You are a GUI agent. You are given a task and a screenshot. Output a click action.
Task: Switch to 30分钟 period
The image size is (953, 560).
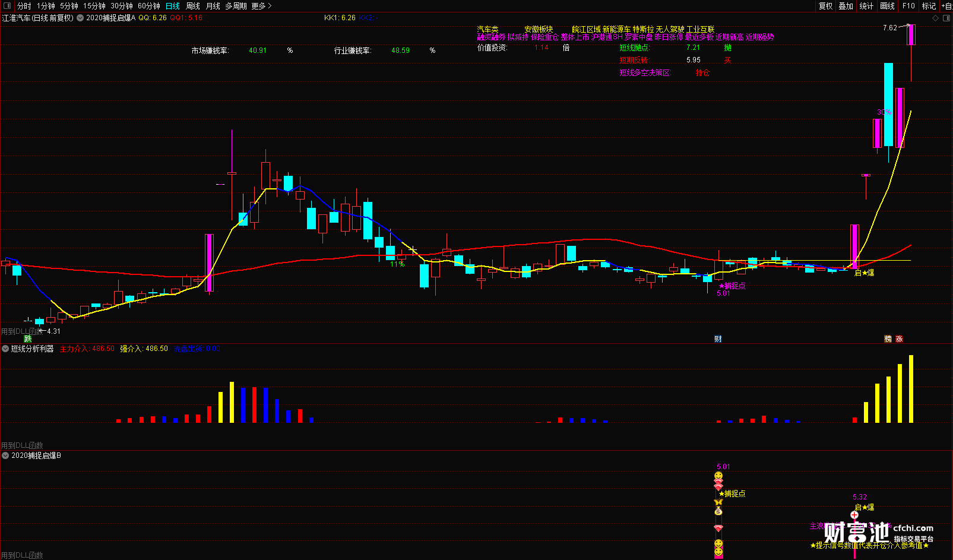122,6
